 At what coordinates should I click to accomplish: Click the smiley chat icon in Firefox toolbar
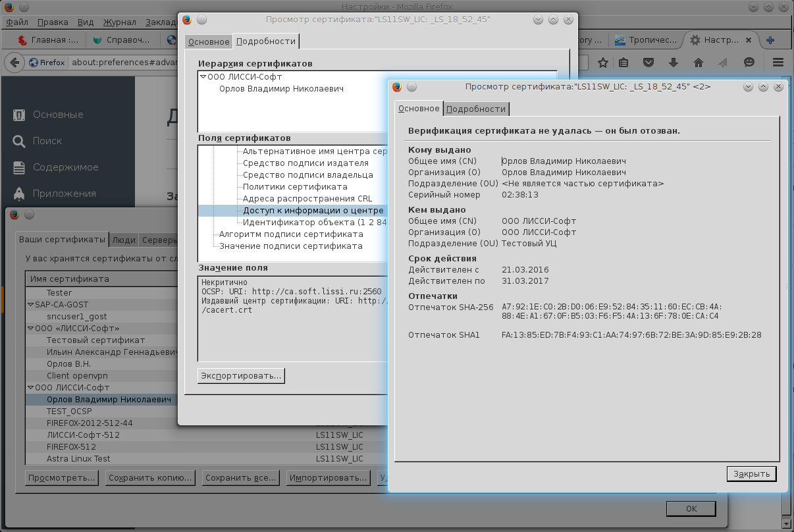pyautogui.click(x=749, y=63)
